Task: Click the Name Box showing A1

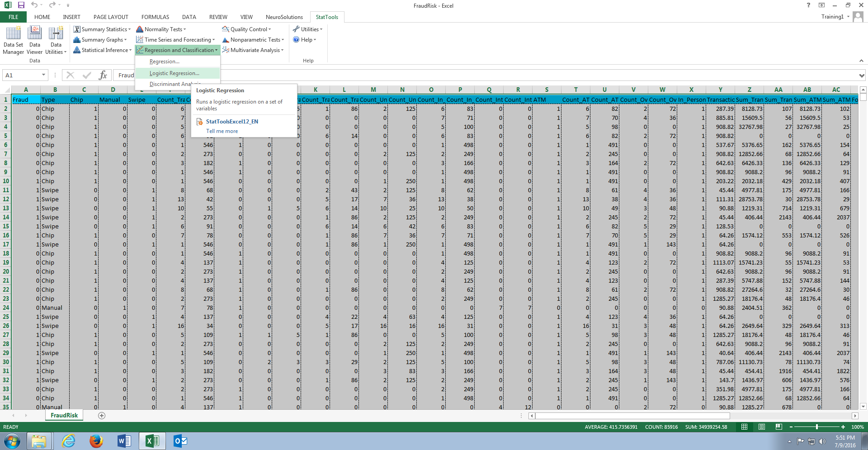Action: coord(22,75)
